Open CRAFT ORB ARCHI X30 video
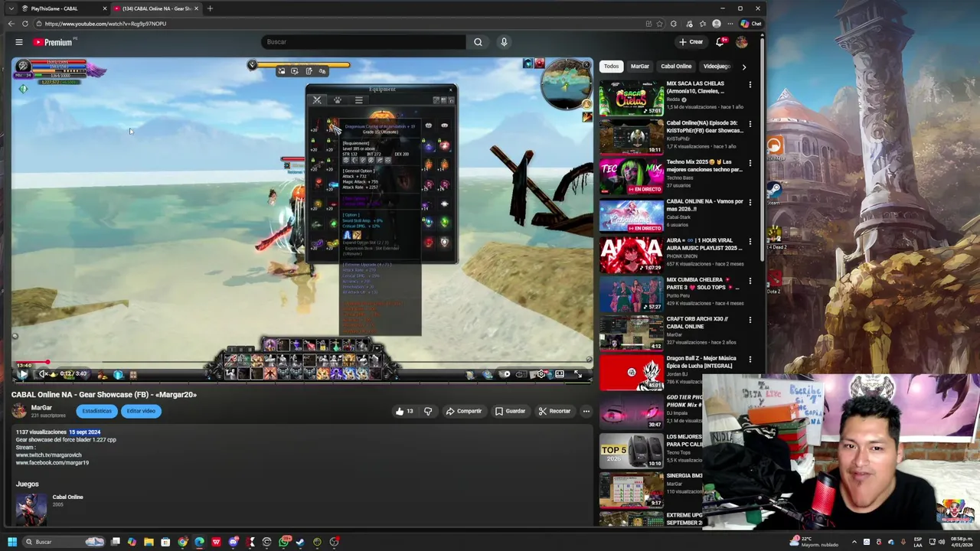This screenshot has height=551, width=980. pyautogui.click(x=632, y=333)
